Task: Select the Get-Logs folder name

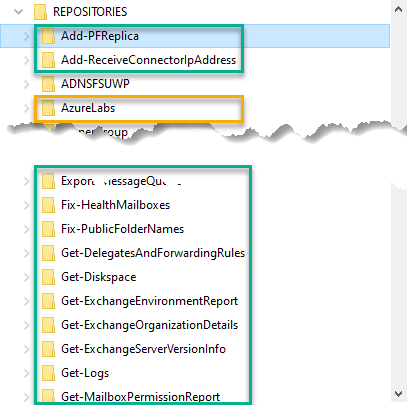Action: (x=85, y=373)
